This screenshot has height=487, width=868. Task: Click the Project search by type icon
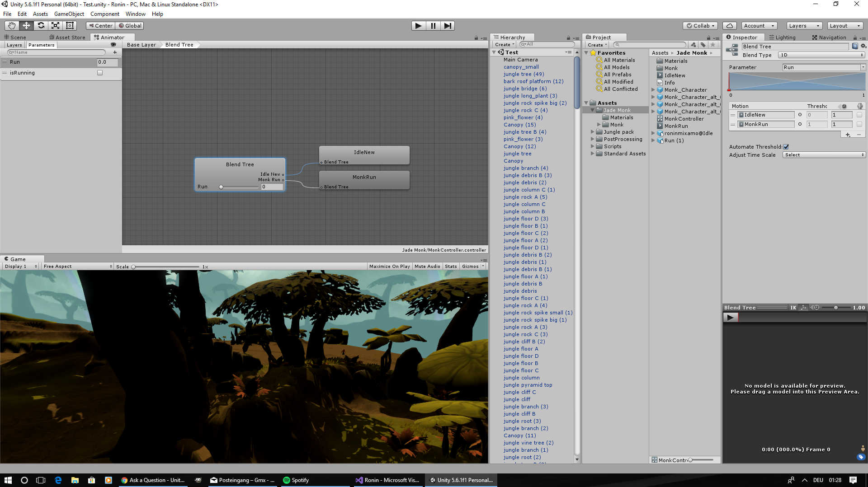coord(693,45)
